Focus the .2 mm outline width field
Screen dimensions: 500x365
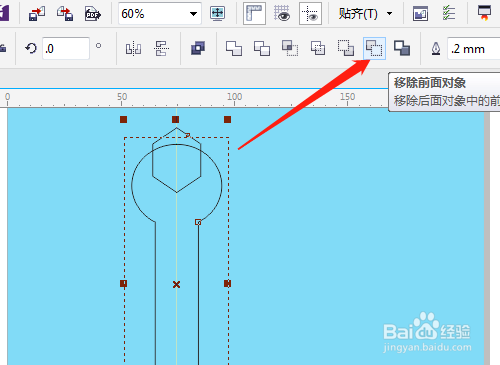coord(473,49)
